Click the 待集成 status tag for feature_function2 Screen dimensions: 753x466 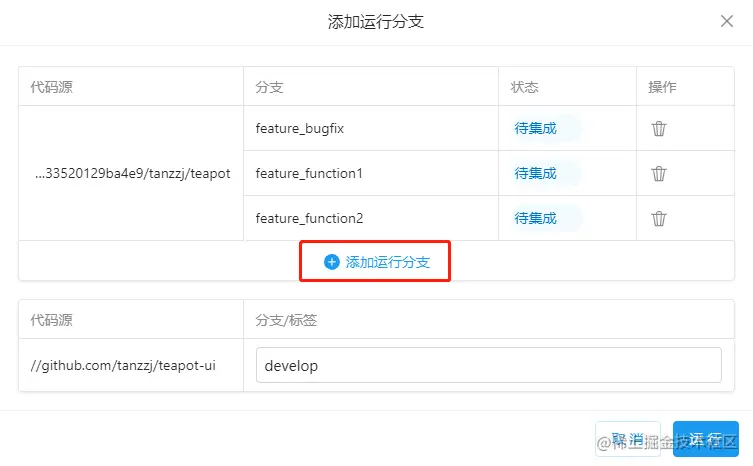tap(546, 219)
